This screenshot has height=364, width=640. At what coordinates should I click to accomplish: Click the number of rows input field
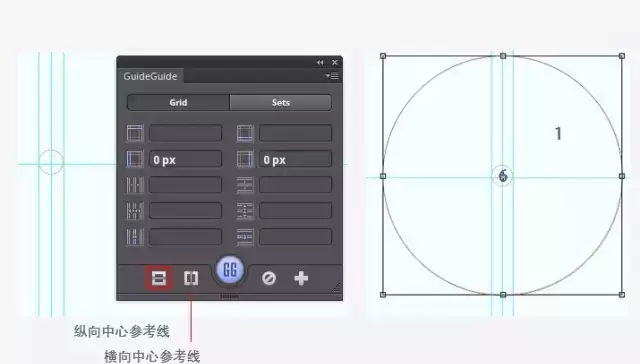(295, 185)
